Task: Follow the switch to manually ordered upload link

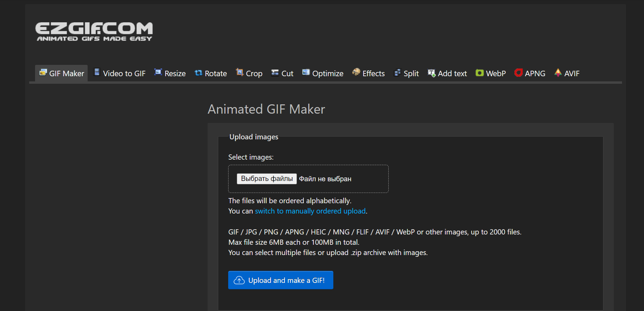Action: (x=310, y=211)
